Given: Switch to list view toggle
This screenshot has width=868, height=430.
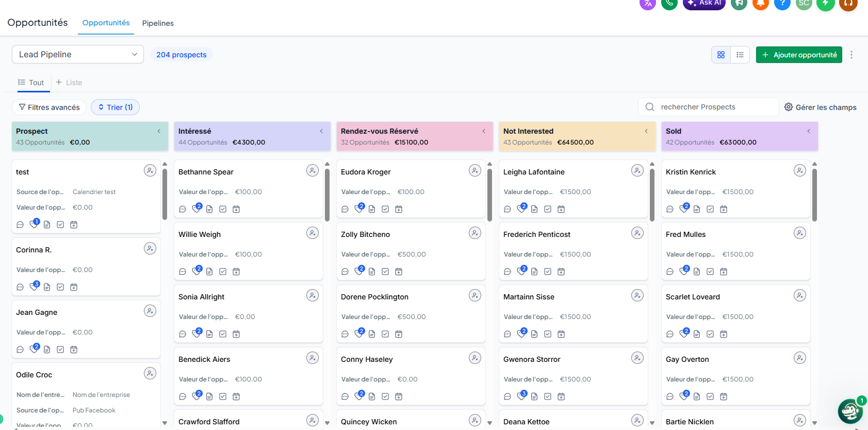Looking at the screenshot, I should pyautogui.click(x=740, y=55).
